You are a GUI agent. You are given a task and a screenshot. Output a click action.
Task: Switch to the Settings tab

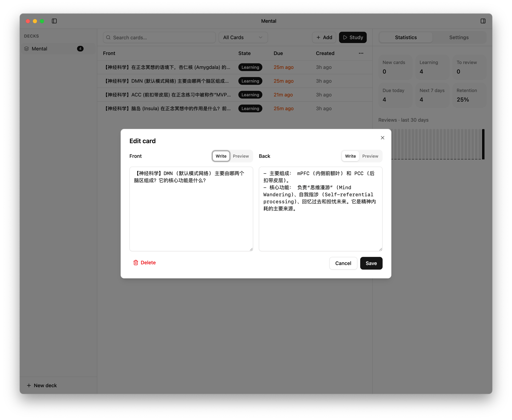(459, 38)
